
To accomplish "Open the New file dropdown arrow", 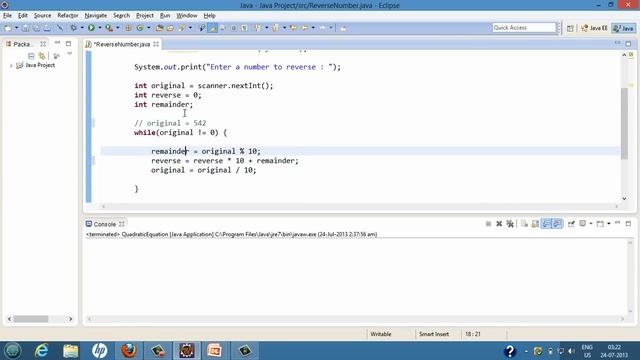I will (x=16, y=28).
